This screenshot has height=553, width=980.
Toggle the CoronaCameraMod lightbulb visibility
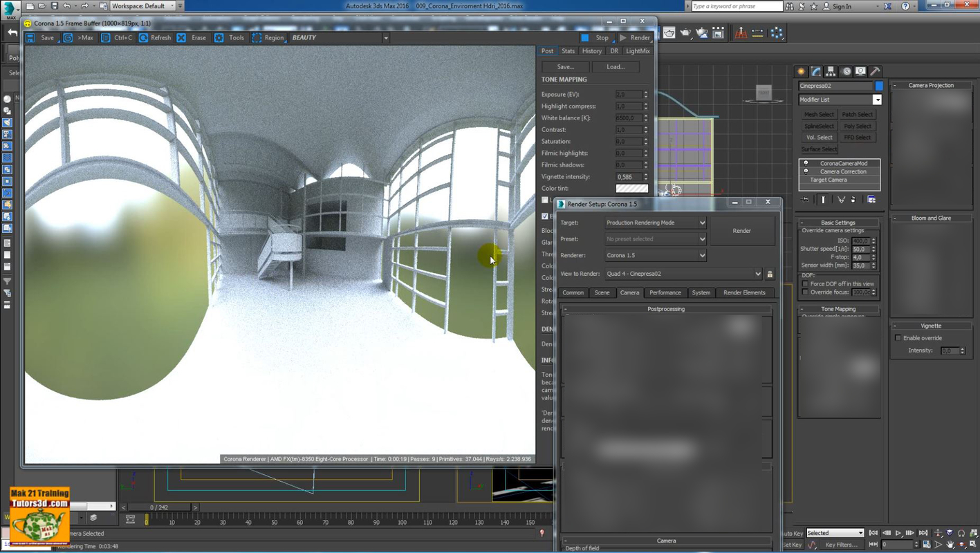(804, 163)
